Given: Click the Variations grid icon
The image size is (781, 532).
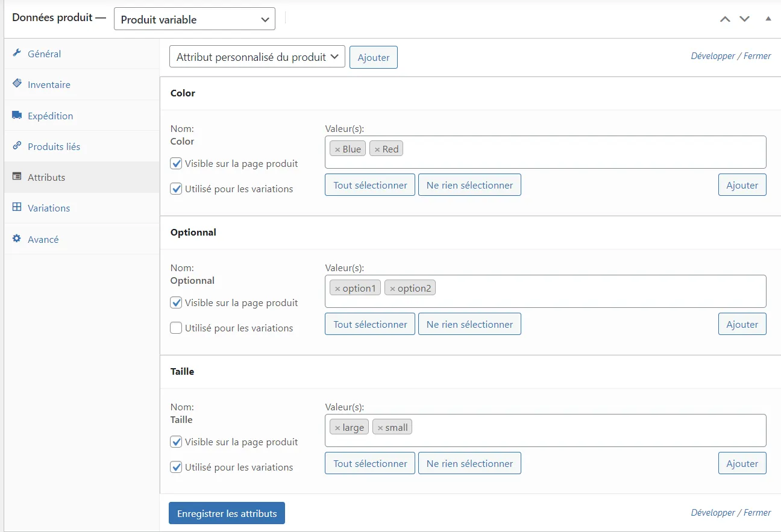Looking at the screenshot, I should 17,207.
